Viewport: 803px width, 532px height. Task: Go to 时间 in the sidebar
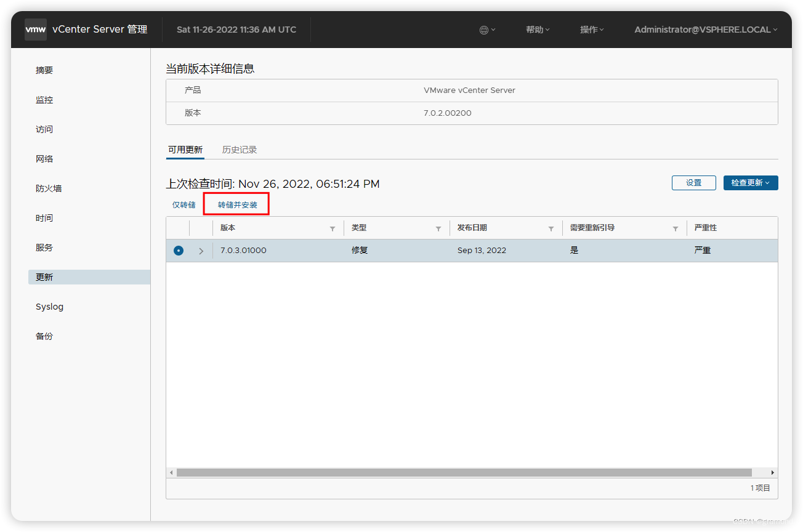[x=44, y=218]
